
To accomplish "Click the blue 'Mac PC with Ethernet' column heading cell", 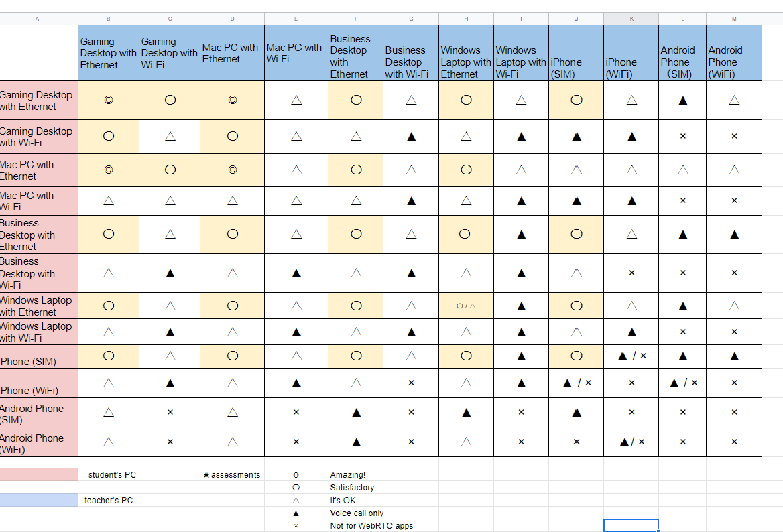I will [232, 53].
